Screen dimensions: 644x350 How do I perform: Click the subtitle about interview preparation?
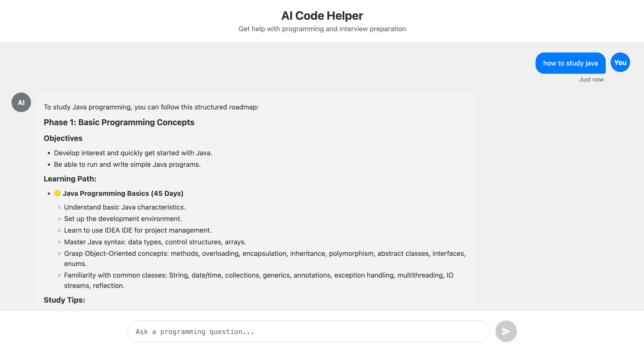tap(322, 29)
